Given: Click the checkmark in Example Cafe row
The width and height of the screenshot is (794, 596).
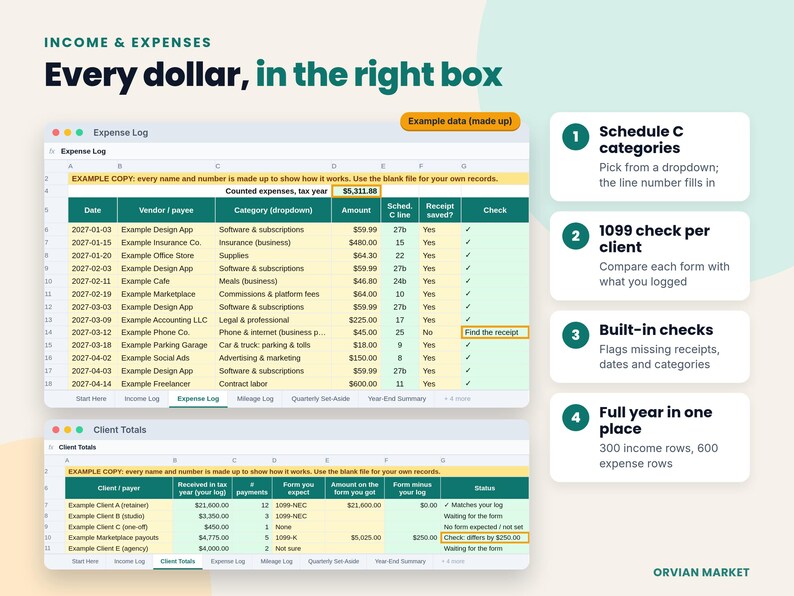Looking at the screenshot, I should click(468, 281).
